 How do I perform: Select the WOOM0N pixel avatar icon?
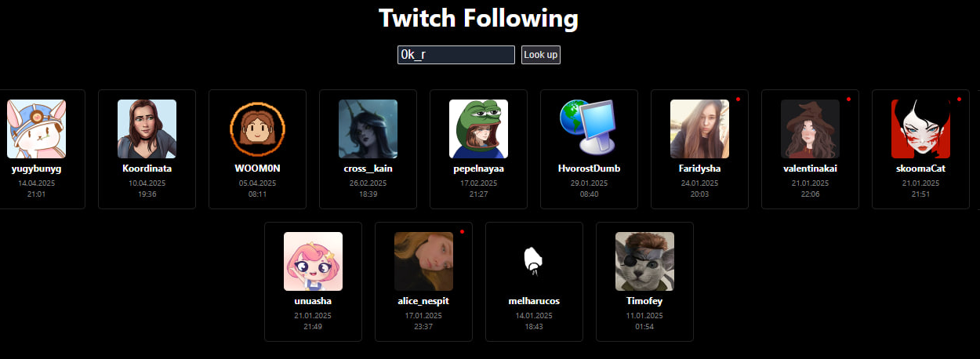(x=257, y=129)
